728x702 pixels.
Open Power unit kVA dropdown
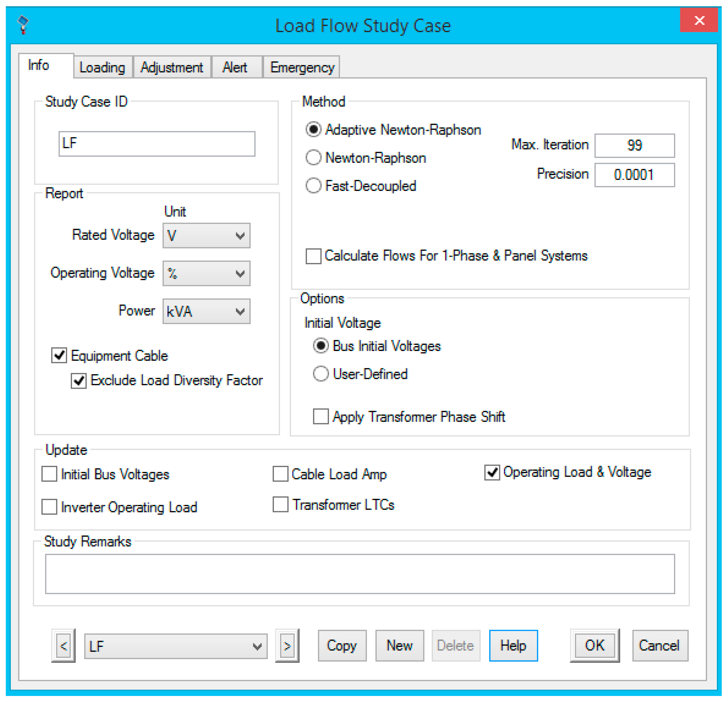coord(239,311)
